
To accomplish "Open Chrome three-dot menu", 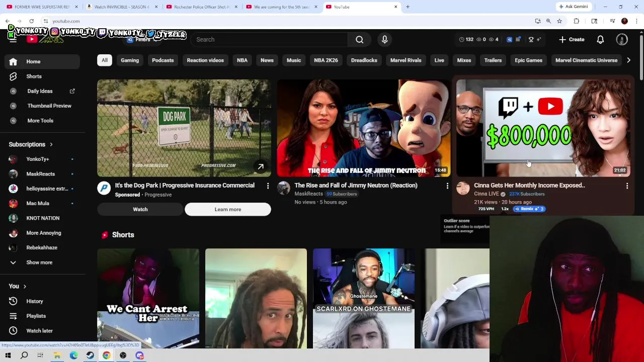I will (x=636, y=21).
